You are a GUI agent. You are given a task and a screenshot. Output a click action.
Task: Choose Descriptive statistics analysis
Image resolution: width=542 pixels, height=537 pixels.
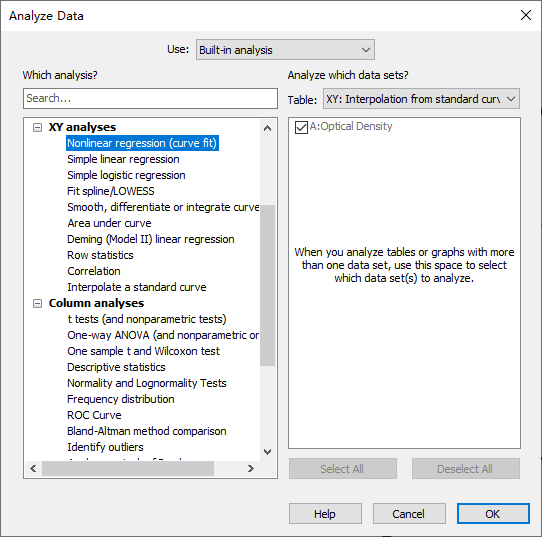click(x=116, y=367)
